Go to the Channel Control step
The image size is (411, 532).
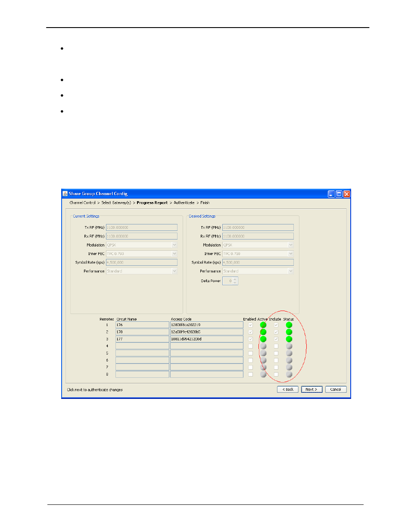[83, 203]
